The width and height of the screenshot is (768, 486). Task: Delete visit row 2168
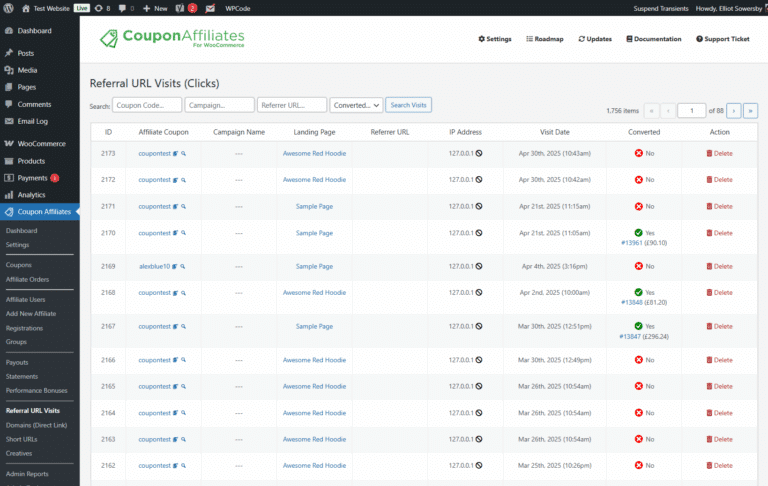(x=719, y=292)
